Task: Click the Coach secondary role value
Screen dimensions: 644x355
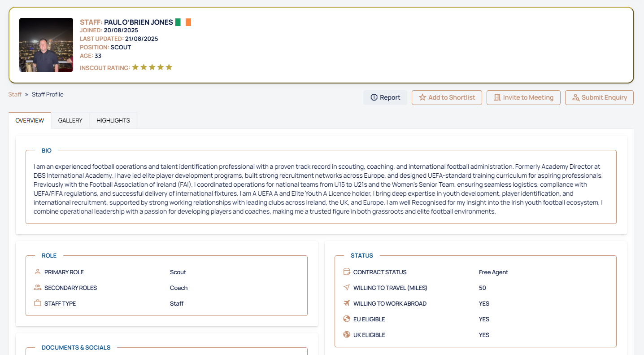Action: [179, 288]
